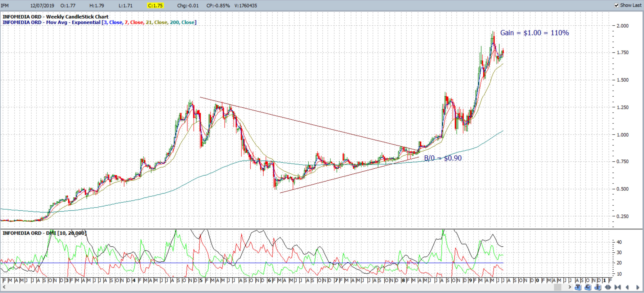The image size is (644, 293).
Task: Click the horizontal scrollbar thumb
Action: [x=558, y=287]
